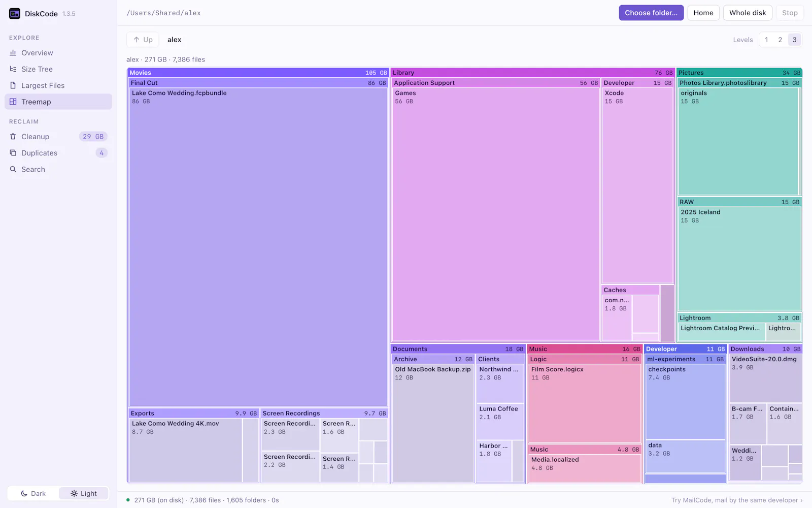The width and height of the screenshot is (812, 508).
Task: Select the Caches header in Library
Action: (x=630, y=290)
